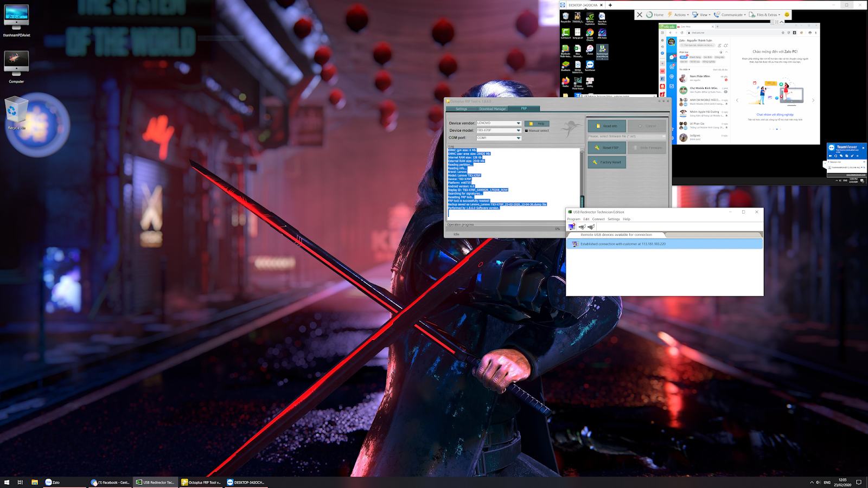Click the Read Info button in Octoplus FRP Tool
This screenshot has height=488, width=868.
click(x=607, y=126)
